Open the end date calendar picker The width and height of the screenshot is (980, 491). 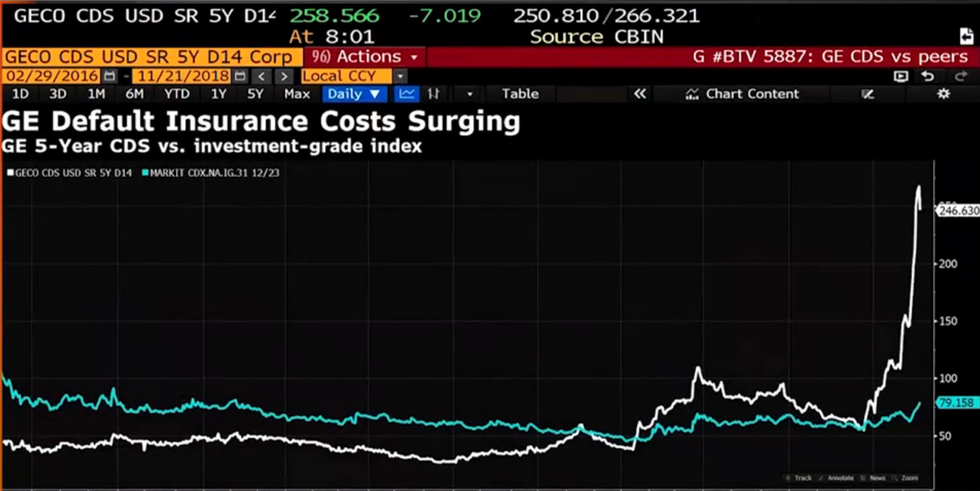coord(239,76)
